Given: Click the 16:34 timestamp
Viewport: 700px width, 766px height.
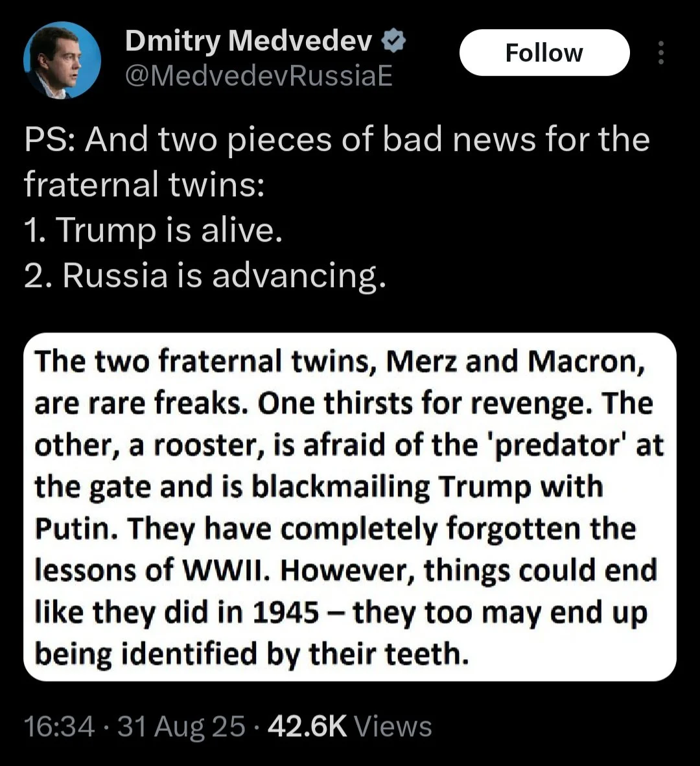Looking at the screenshot, I should pyautogui.click(x=59, y=726).
